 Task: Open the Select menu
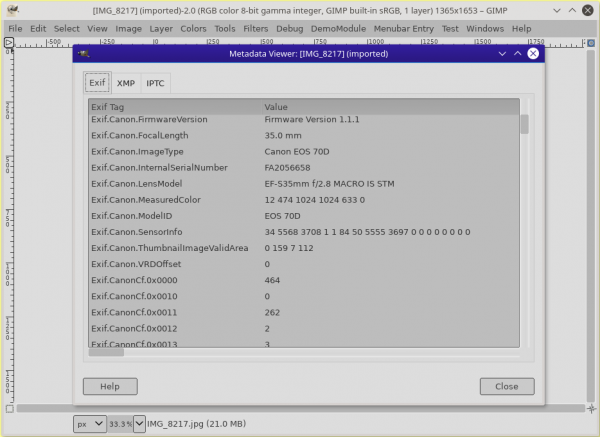(67, 29)
